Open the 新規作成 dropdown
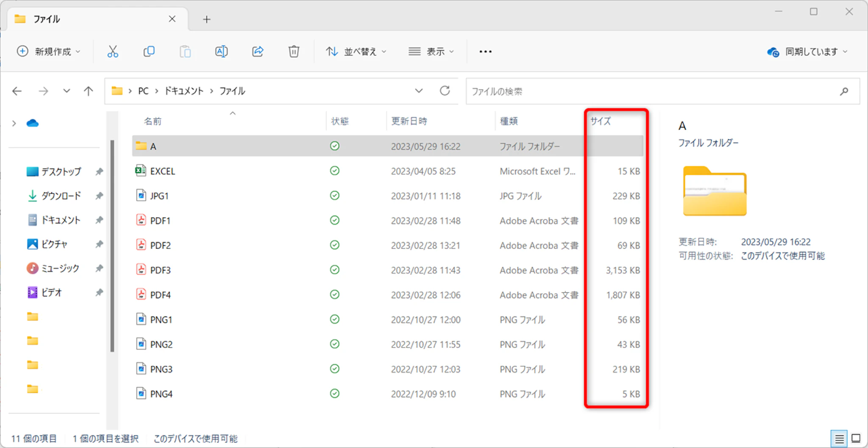 pos(48,52)
